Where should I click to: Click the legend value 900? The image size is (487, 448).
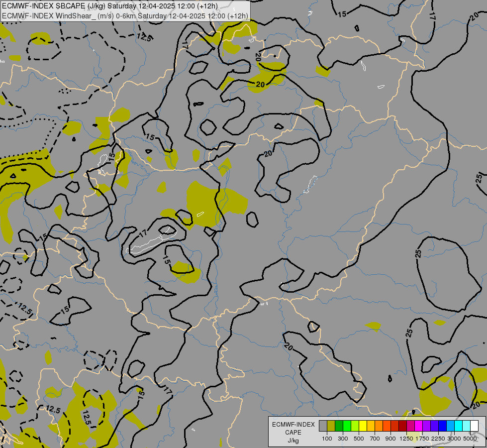(x=390, y=439)
